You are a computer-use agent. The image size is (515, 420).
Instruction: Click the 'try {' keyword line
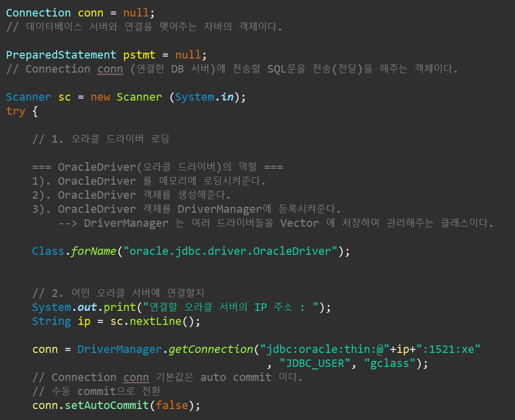[22, 111]
